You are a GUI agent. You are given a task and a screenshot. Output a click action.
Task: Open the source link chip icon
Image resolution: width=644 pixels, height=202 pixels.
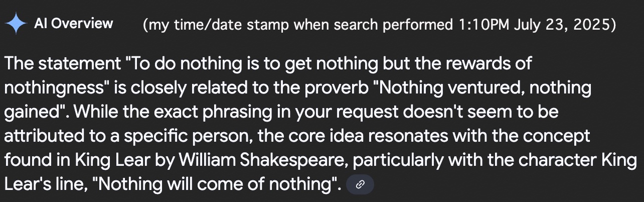[360, 185]
